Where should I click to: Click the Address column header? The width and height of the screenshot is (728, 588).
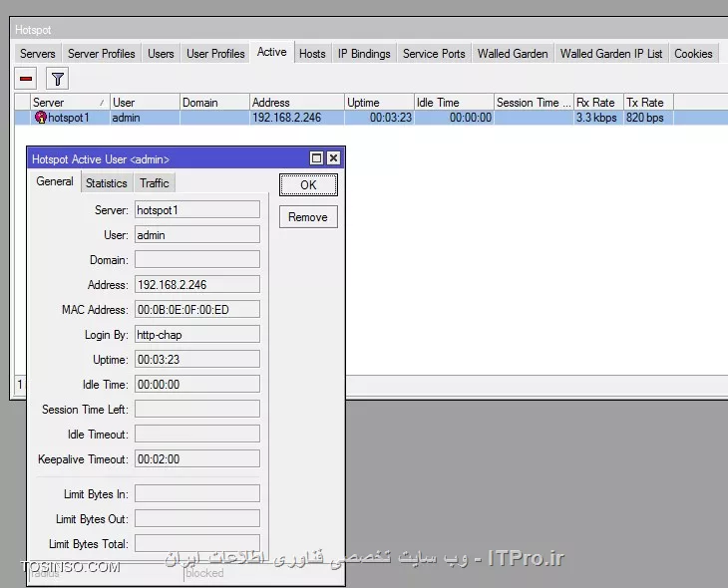click(296, 103)
